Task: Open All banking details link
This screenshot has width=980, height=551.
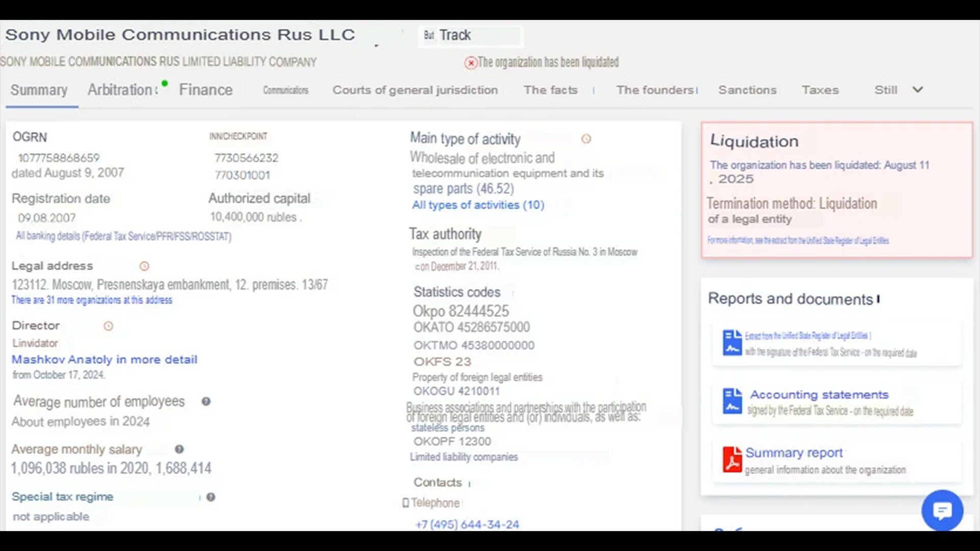Action: (x=124, y=236)
